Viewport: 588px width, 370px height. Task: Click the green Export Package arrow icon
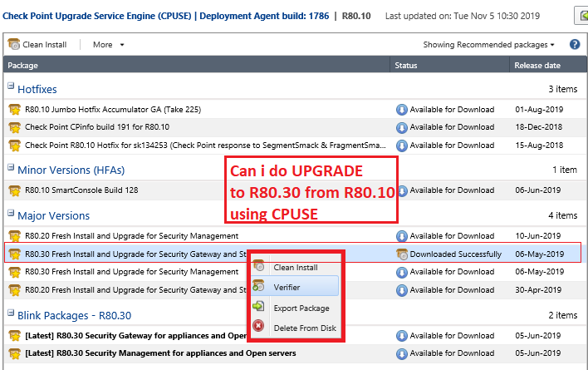(258, 306)
